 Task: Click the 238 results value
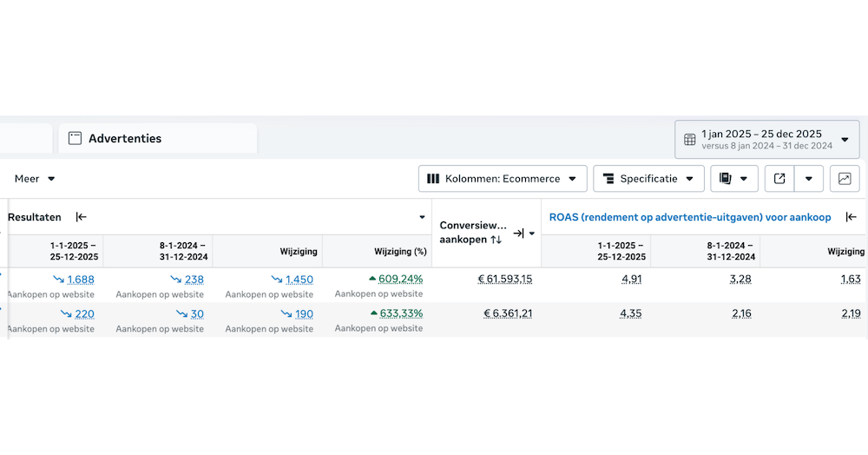[194, 280]
